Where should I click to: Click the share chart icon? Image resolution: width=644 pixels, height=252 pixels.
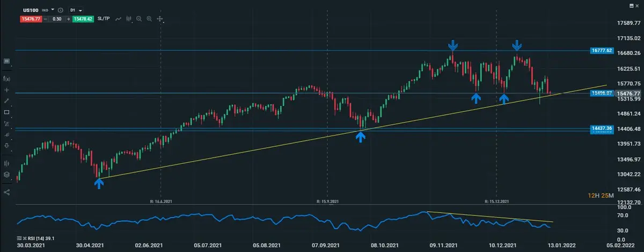click(x=6, y=192)
